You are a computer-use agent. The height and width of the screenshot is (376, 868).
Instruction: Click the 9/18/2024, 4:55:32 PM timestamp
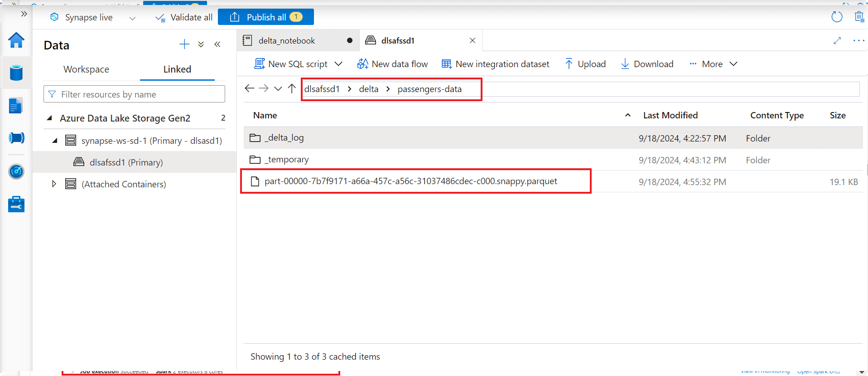[x=682, y=182]
